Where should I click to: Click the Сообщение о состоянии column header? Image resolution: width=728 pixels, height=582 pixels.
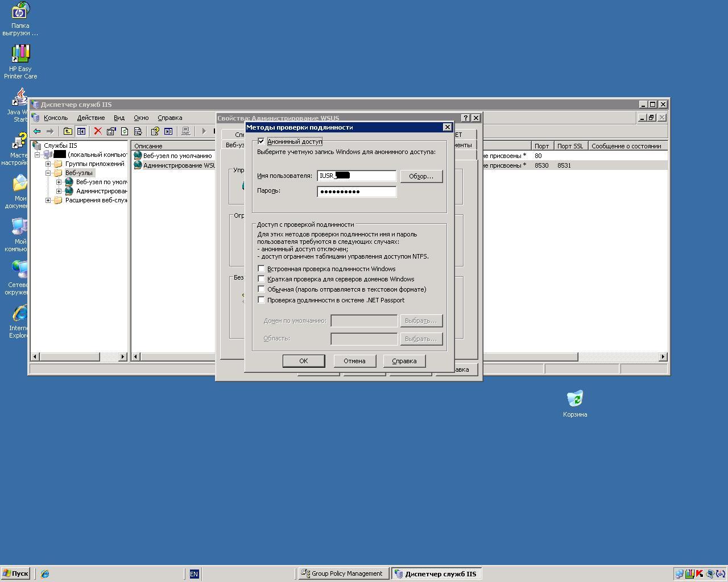627,146
